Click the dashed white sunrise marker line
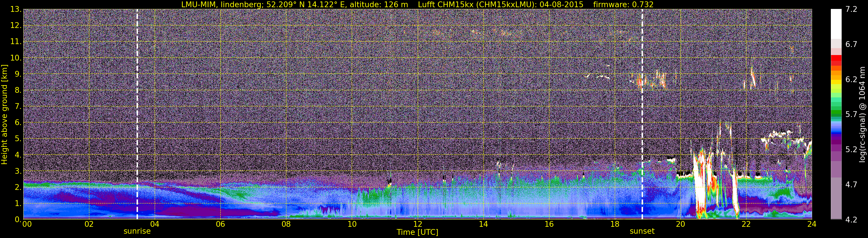The height and width of the screenshot is (238, 868). (137, 114)
